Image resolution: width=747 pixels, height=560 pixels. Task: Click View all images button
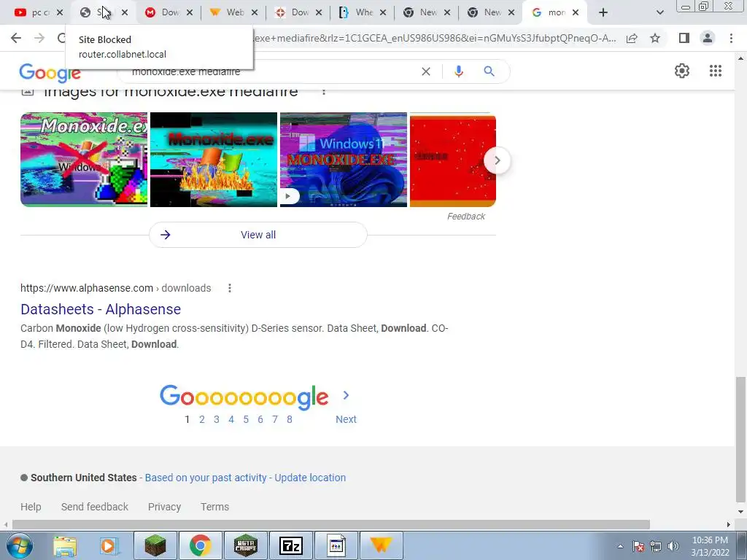pos(258,235)
